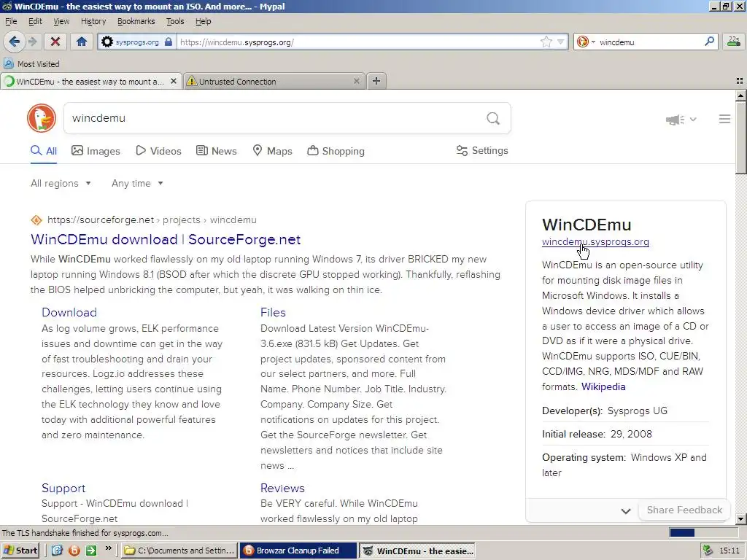The height and width of the screenshot is (560, 747).
Task: Open a new tab with plus button
Action: pyautogui.click(x=376, y=81)
